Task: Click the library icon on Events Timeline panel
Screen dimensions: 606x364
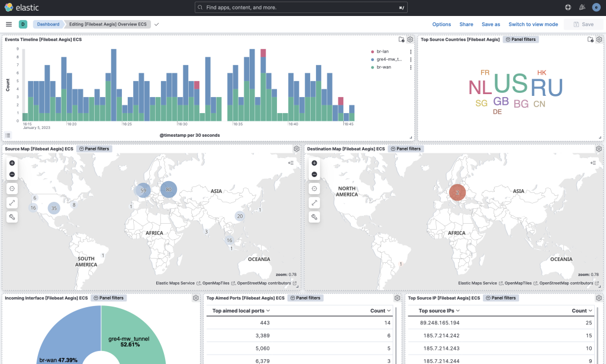Action: coord(401,40)
